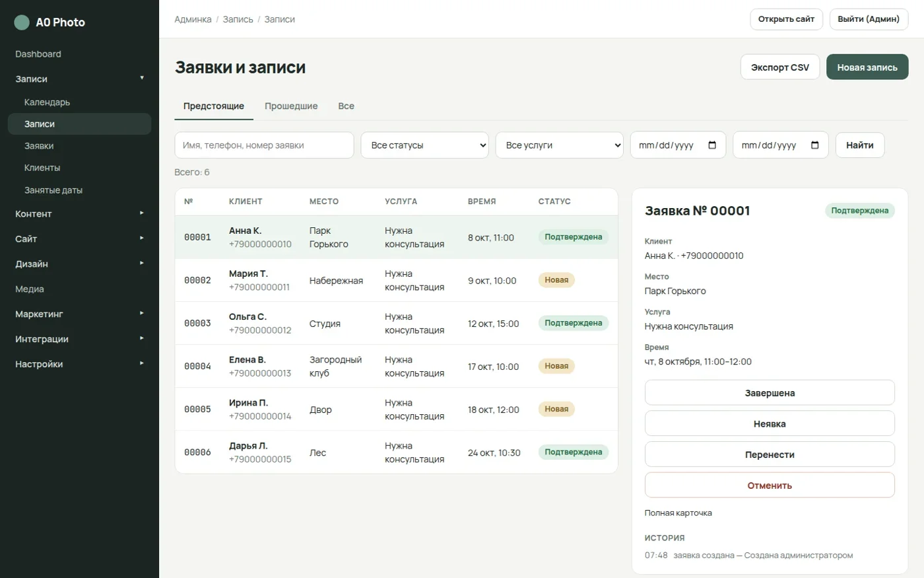924x578 pixels.
Task: Select row 00005 Ирина П.
Action: click(396, 410)
